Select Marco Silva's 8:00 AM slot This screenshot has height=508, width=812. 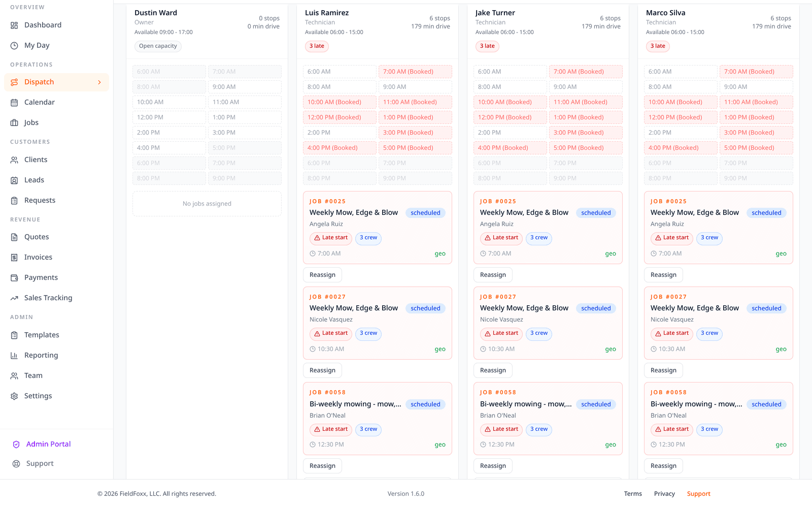tap(681, 87)
